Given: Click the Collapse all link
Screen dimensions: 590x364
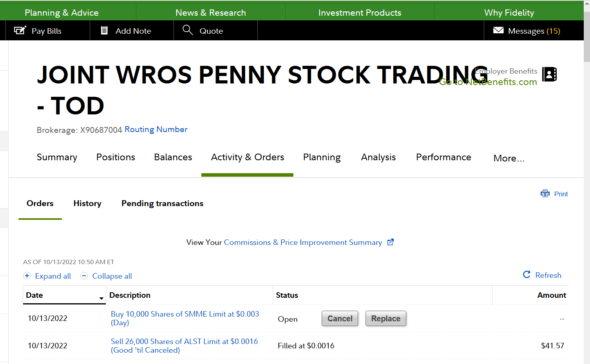Looking at the screenshot, I should point(112,276).
